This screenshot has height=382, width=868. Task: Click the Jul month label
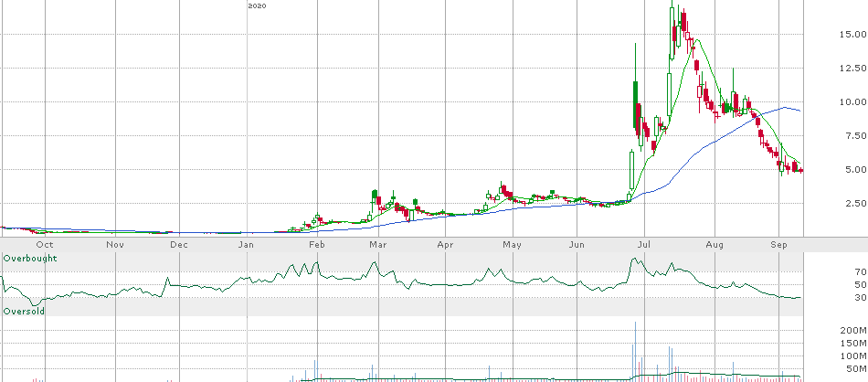644,244
